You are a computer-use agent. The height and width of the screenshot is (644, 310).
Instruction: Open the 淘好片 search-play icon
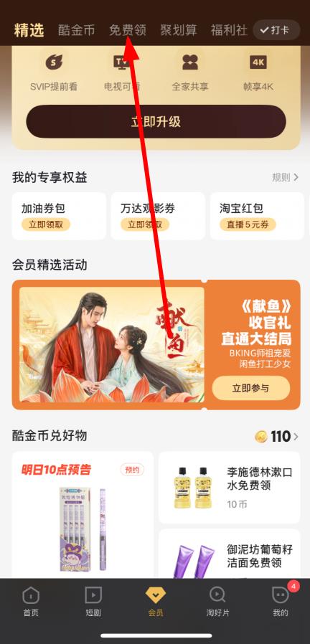point(217,595)
